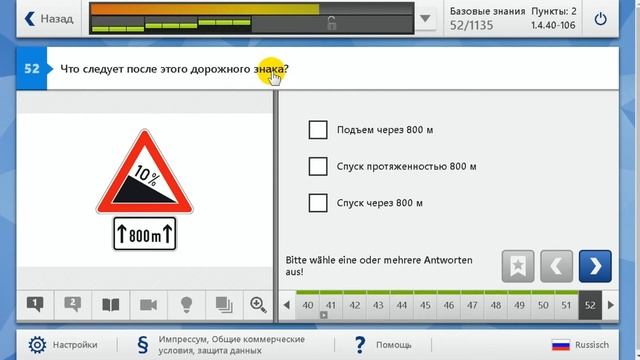The image size is (640, 360).
Task: Open Настройки settings
Action: coord(63,345)
